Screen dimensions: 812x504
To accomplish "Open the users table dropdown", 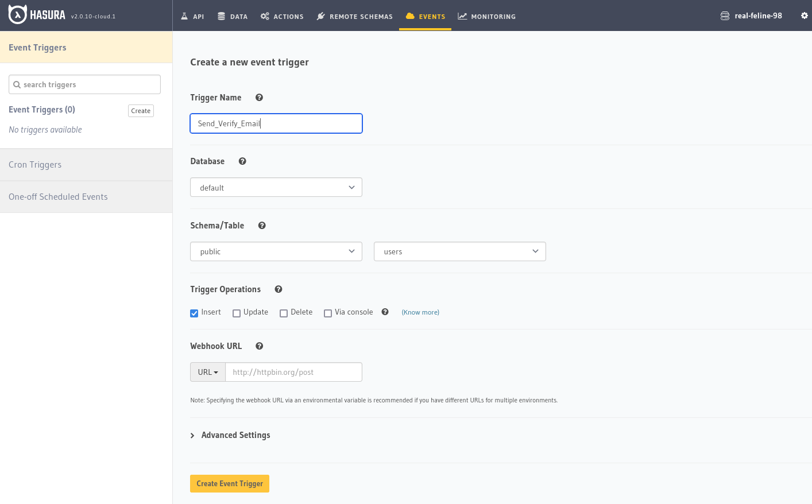I will click(x=459, y=251).
